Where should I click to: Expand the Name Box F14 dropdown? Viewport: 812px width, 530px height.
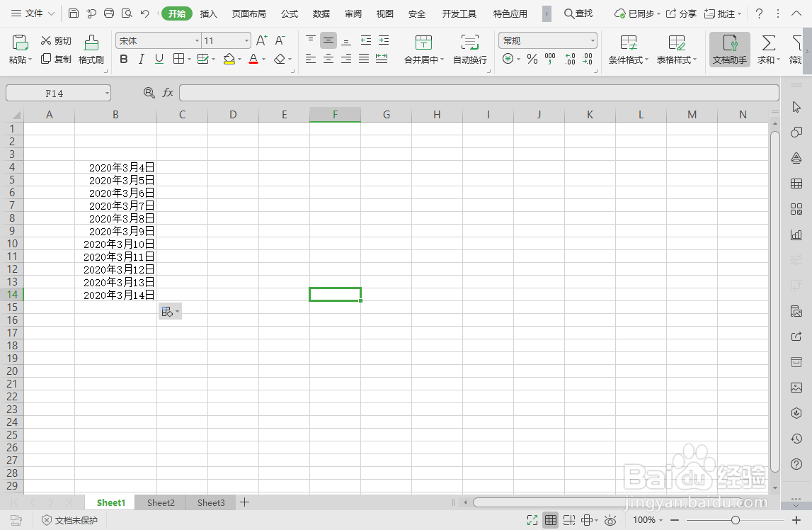point(107,94)
